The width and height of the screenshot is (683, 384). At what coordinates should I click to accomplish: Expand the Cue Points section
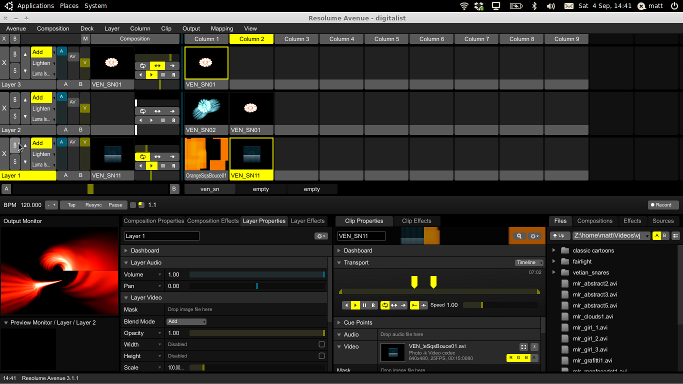(339, 323)
